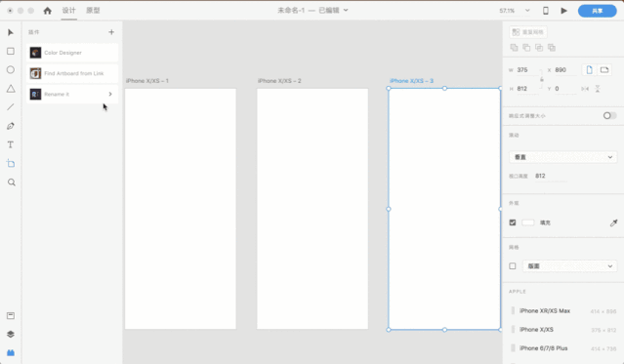Viewport: 624px width, 364px height.
Task: Go to the Home screen
Action: tap(47, 11)
